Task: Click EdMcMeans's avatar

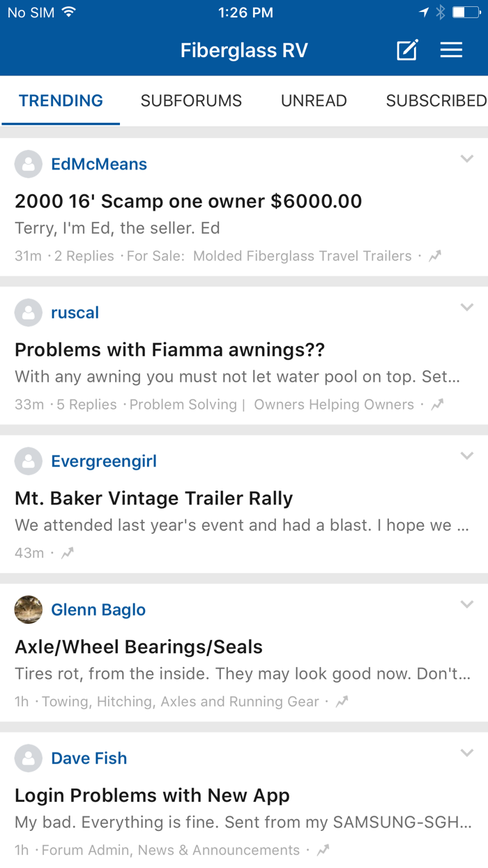Action: 28,164
